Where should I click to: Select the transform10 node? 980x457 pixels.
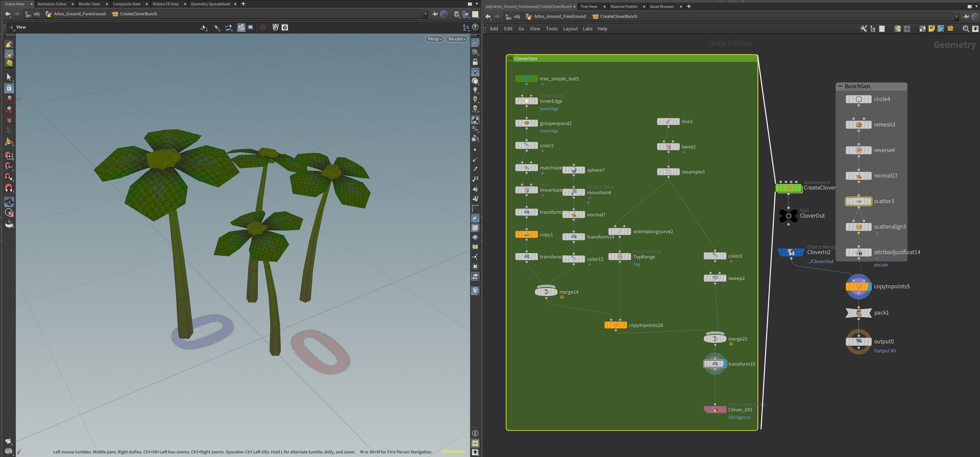[715, 364]
